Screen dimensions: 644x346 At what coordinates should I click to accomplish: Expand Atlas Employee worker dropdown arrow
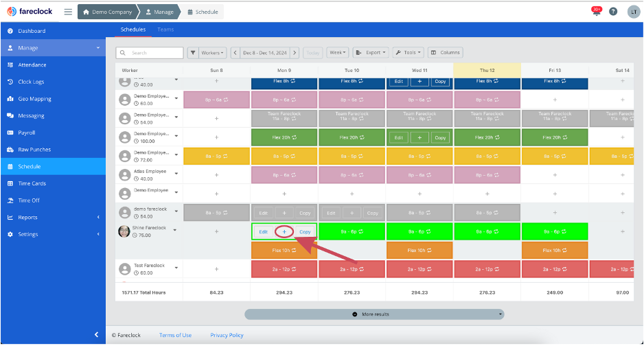176,174
